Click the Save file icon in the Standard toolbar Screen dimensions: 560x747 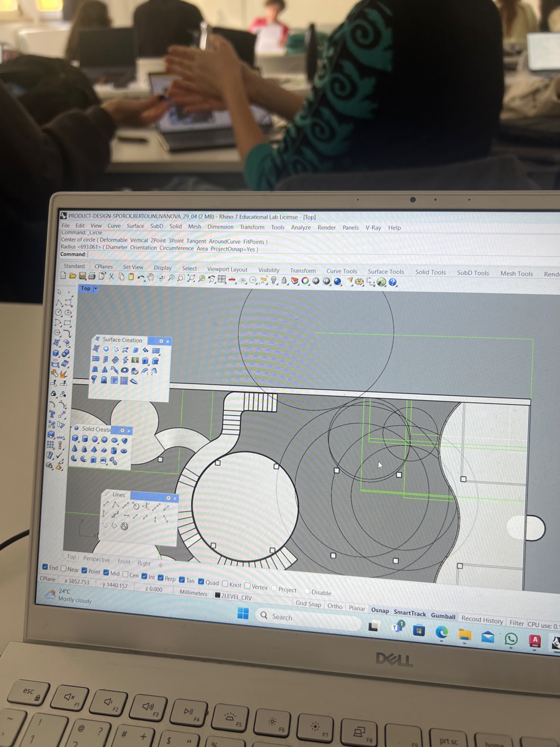click(x=82, y=276)
